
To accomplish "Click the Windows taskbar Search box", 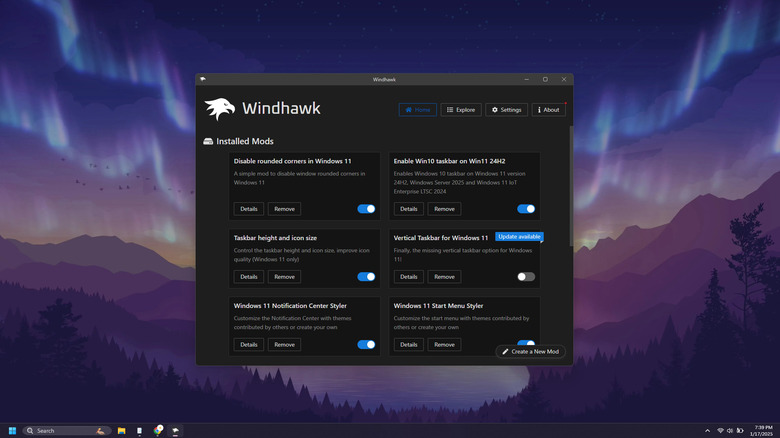I will tap(65, 430).
